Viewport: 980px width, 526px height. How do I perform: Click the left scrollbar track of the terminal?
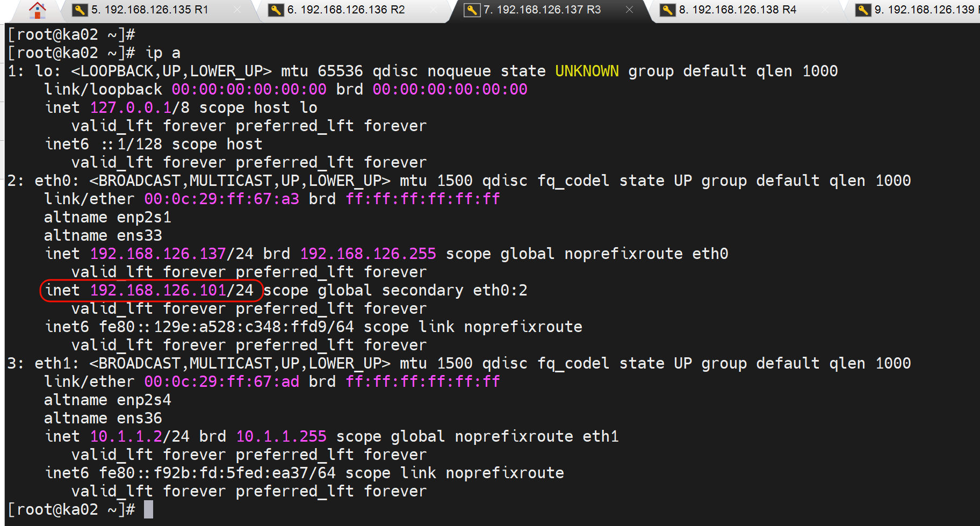pyautogui.click(x=3, y=269)
